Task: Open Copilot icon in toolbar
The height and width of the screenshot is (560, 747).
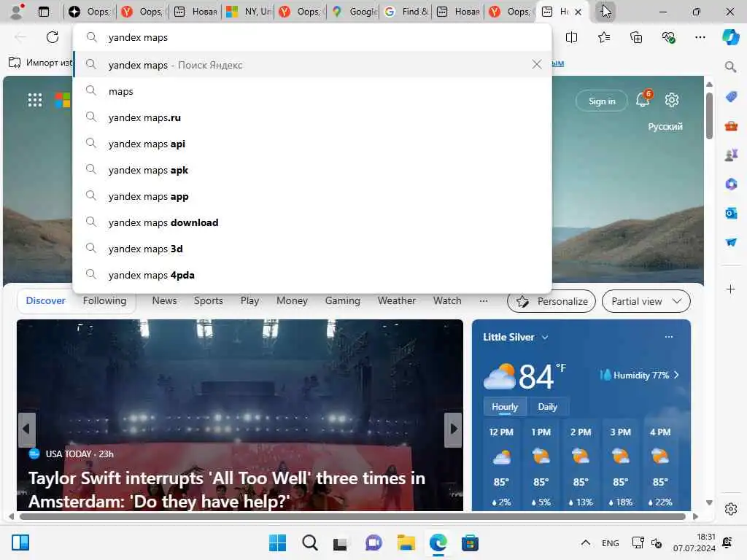Action: pos(730,37)
